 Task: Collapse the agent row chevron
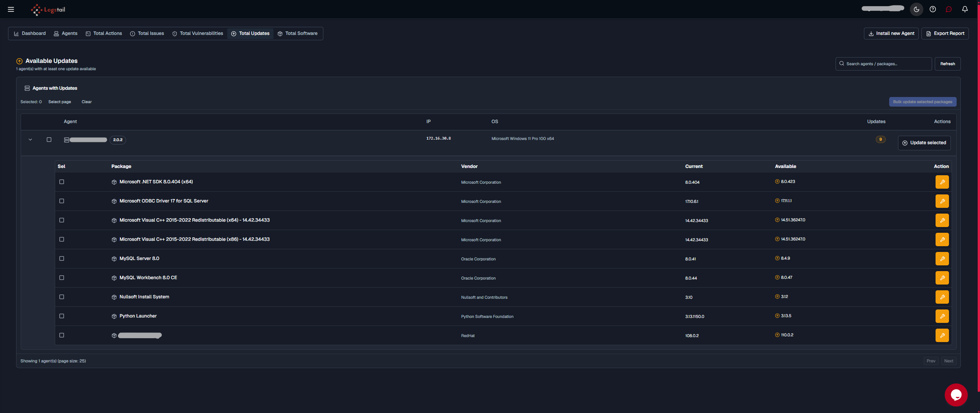point(30,140)
